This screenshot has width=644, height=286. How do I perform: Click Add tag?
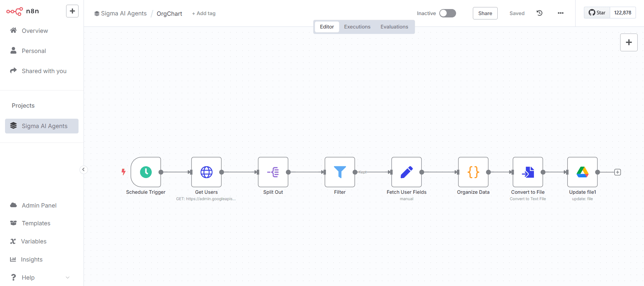click(204, 13)
